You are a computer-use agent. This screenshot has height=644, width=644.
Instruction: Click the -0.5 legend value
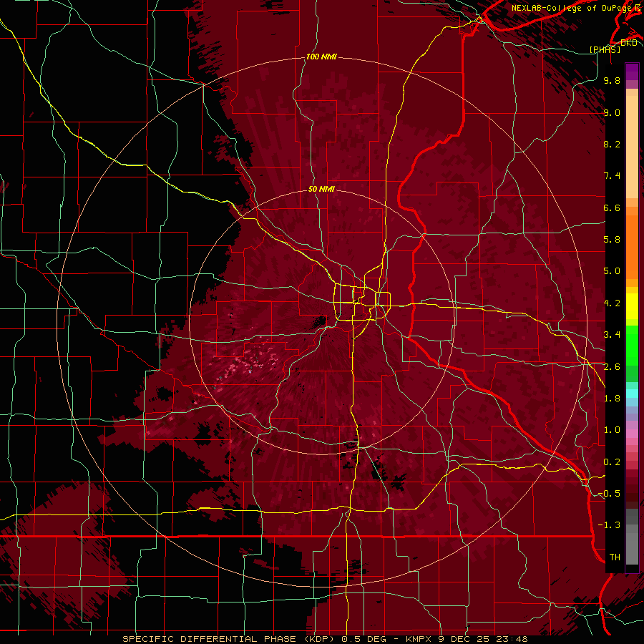609,494
